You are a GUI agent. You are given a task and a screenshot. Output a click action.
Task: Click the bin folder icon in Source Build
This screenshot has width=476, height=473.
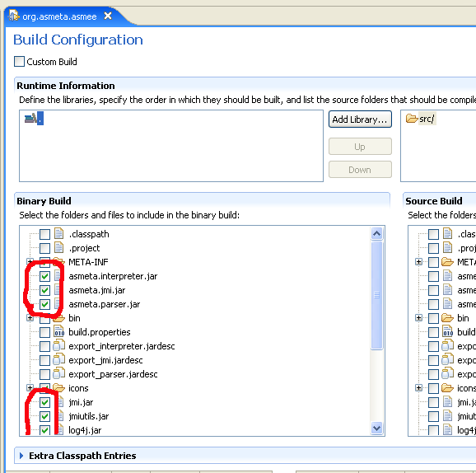point(447,318)
